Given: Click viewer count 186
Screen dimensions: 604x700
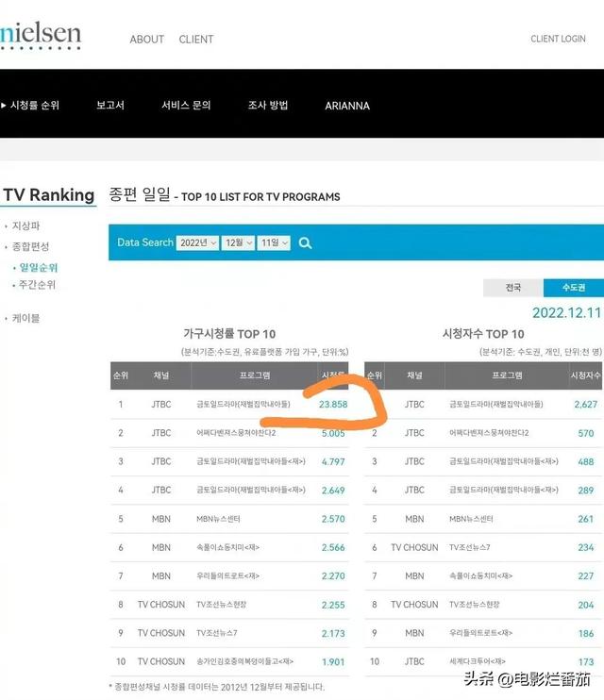Looking at the screenshot, I should 586,633.
